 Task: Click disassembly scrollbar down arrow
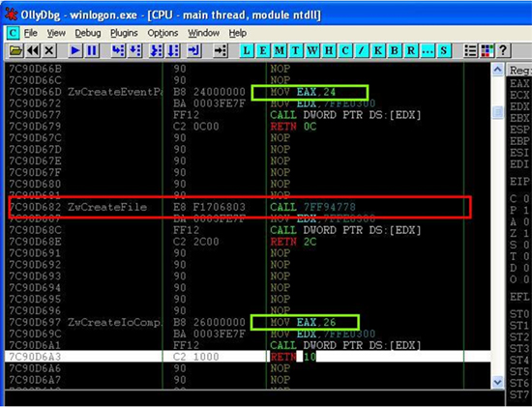coord(497,382)
